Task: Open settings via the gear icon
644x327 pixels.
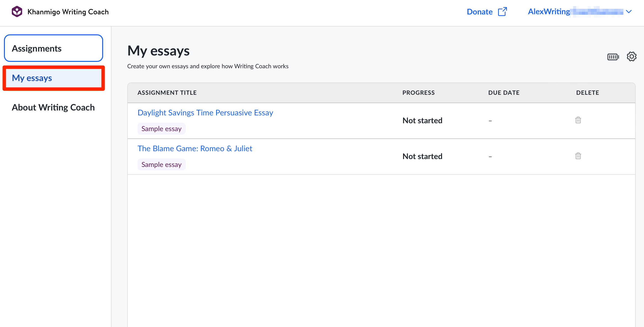Action: [631, 56]
